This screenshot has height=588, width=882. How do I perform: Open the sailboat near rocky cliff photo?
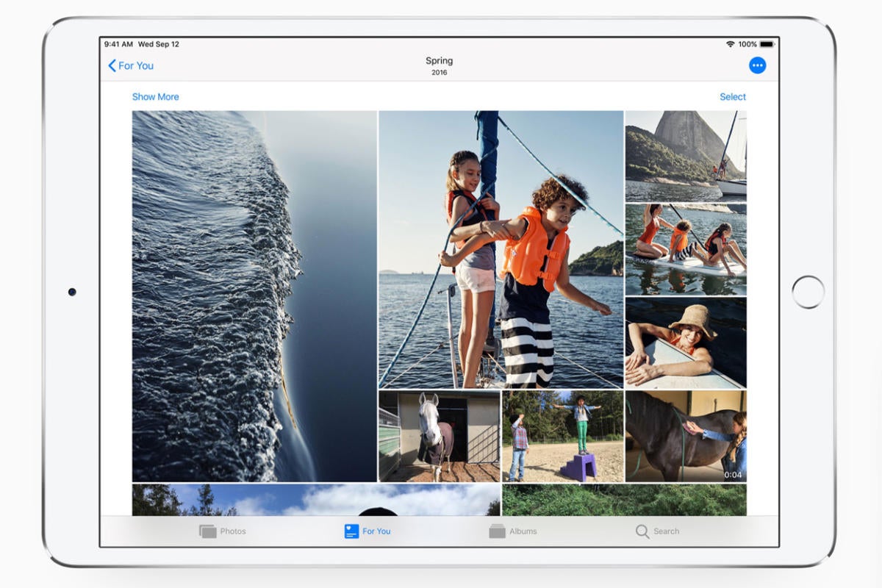point(686,156)
